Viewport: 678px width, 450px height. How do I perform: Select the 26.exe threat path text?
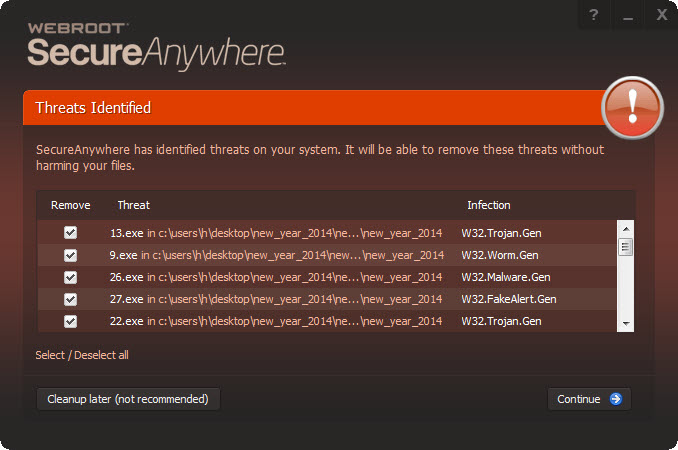[x=276, y=277]
